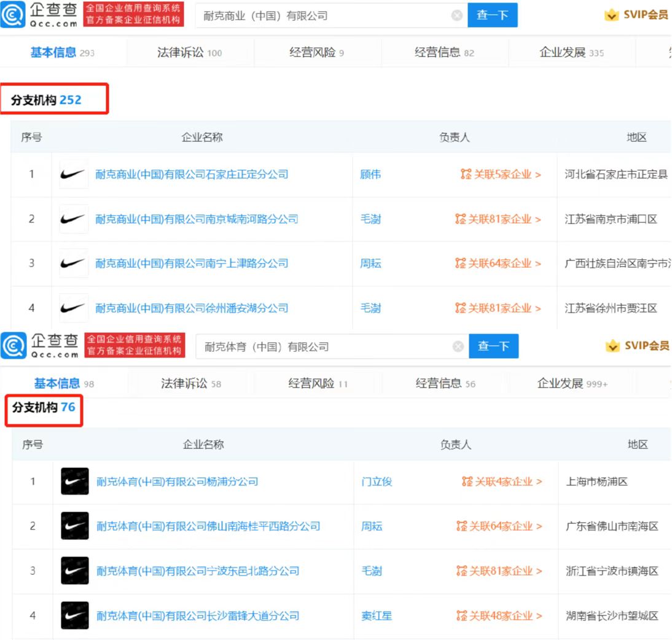Open 耐克商业(中国)有限公司南京城南河路分公司 link
Screen dimensions: 672x640
click(197, 219)
